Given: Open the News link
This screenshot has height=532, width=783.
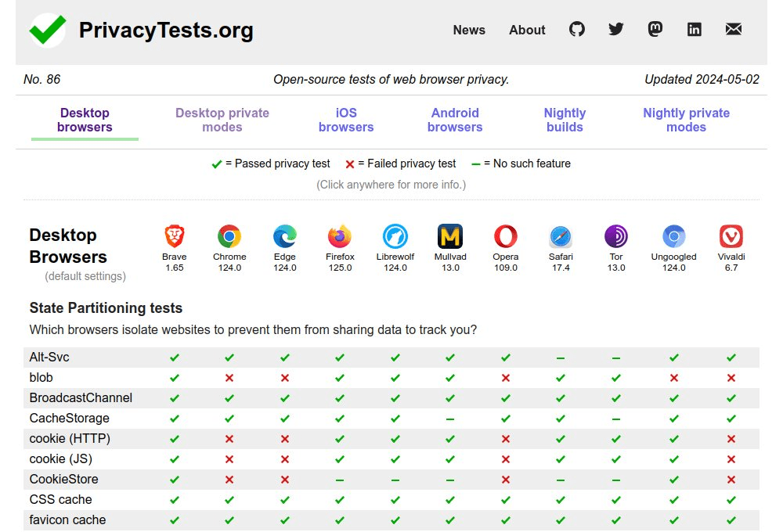Looking at the screenshot, I should pyautogui.click(x=469, y=31).
